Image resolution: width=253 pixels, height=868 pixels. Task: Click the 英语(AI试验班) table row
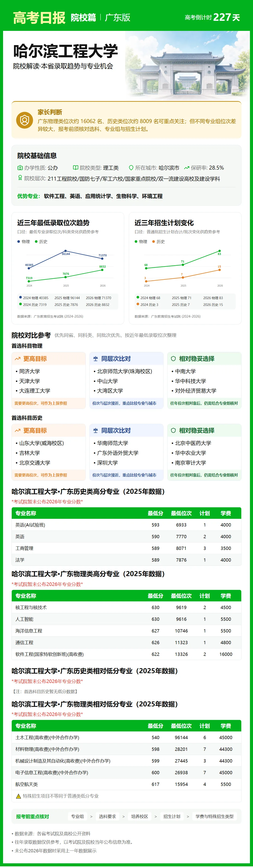click(126, 525)
